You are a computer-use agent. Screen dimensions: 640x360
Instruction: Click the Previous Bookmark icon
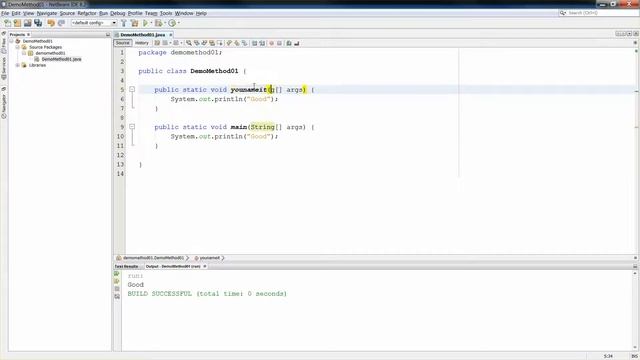click(x=229, y=43)
